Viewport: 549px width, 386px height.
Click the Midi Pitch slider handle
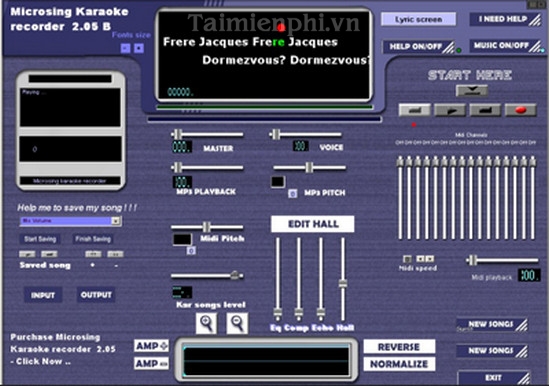point(207,227)
